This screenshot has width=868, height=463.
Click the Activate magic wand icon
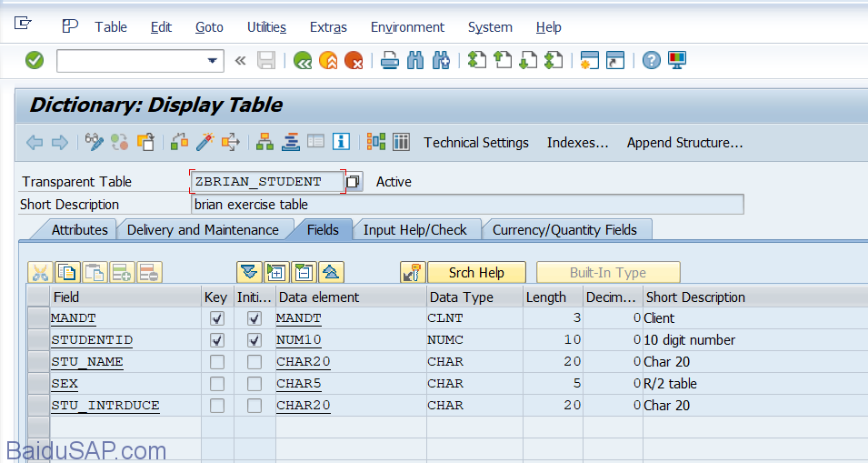tap(205, 142)
